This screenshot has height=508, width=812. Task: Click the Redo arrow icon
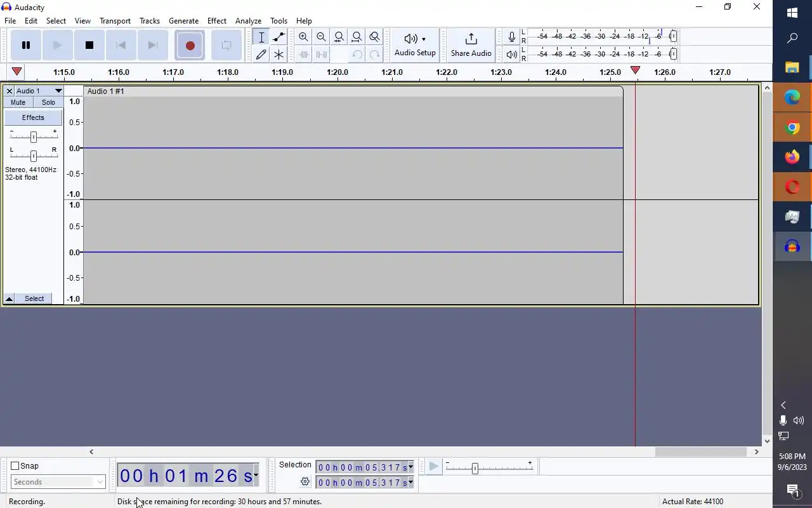coord(375,55)
